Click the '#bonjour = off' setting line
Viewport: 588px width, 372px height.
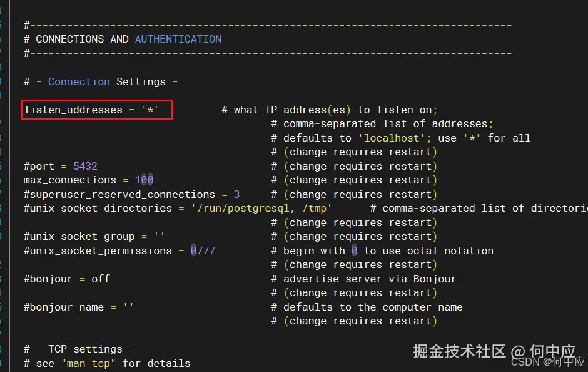tap(67, 279)
